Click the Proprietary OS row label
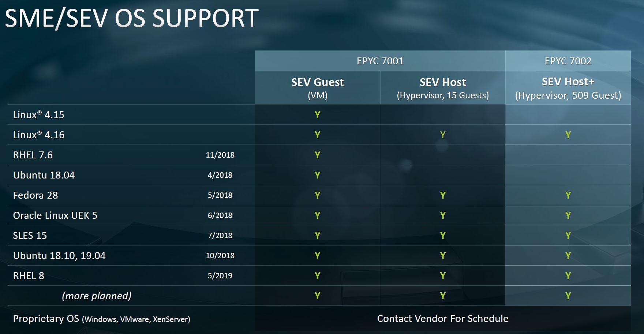This screenshot has width=644, height=334. coord(102,319)
